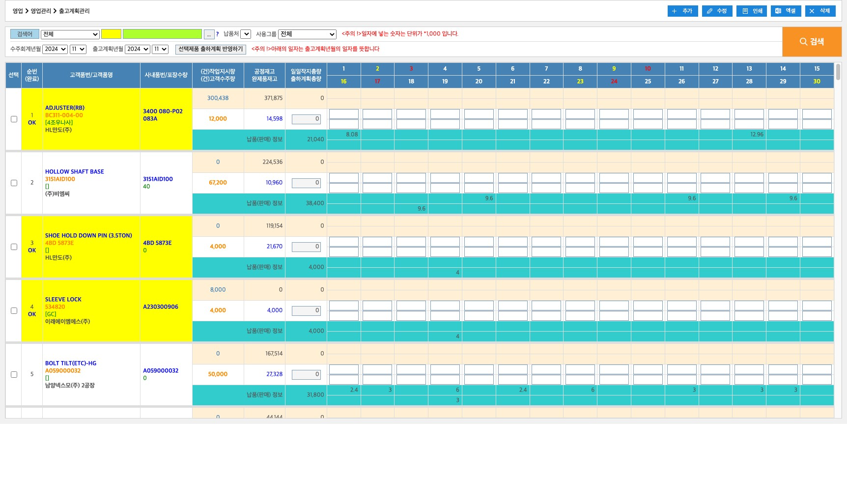Click 선택제품 출하계획 반영하기 button
The width and height of the screenshot is (847, 504).
(x=210, y=49)
